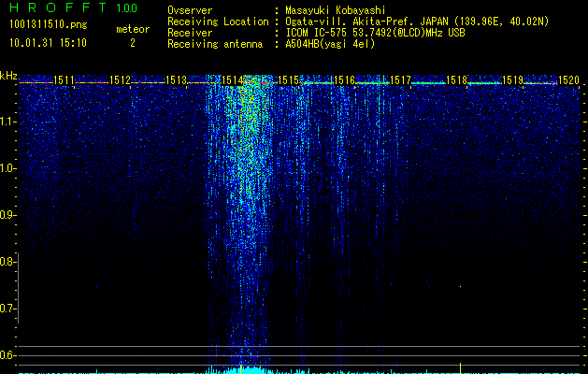Click the HROFFT 1.0.0 title text
The width and height of the screenshot is (588, 374).
pyautogui.click(x=74, y=7)
